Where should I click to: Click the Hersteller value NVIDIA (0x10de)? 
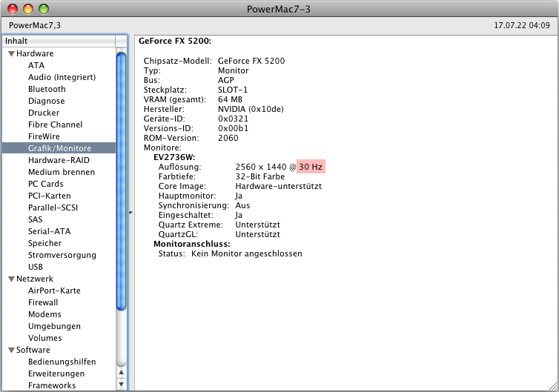[251, 109]
